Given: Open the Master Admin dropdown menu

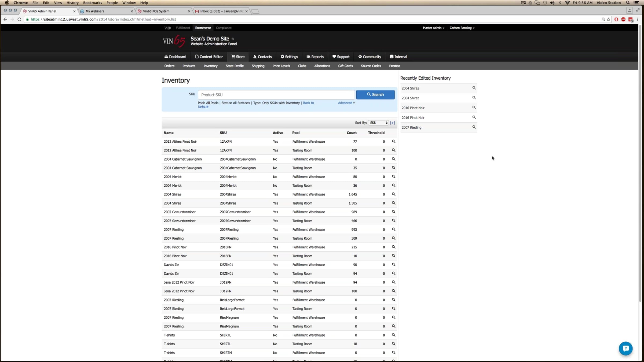Looking at the screenshot, I should 433,28.
